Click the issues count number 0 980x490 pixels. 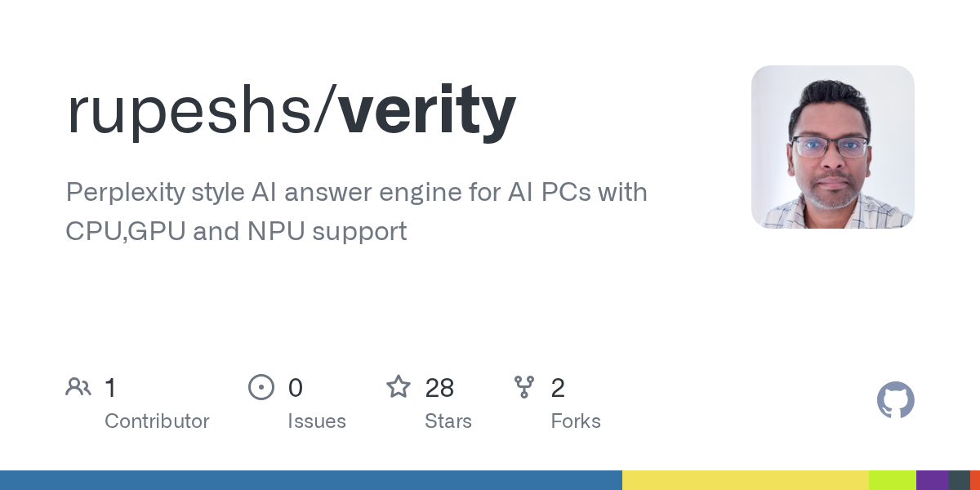tap(295, 388)
